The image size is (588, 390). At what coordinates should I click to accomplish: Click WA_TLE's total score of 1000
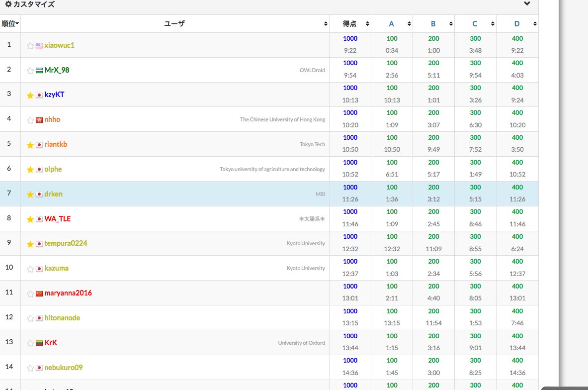[x=350, y=211]
